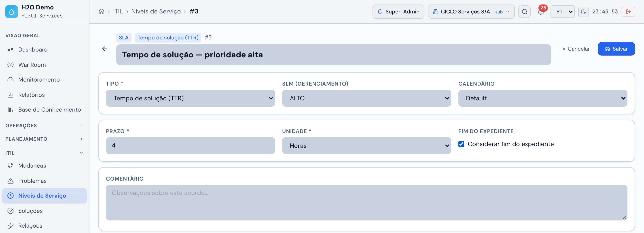
Task: Click the red logout icon
Action: [628, 11]
